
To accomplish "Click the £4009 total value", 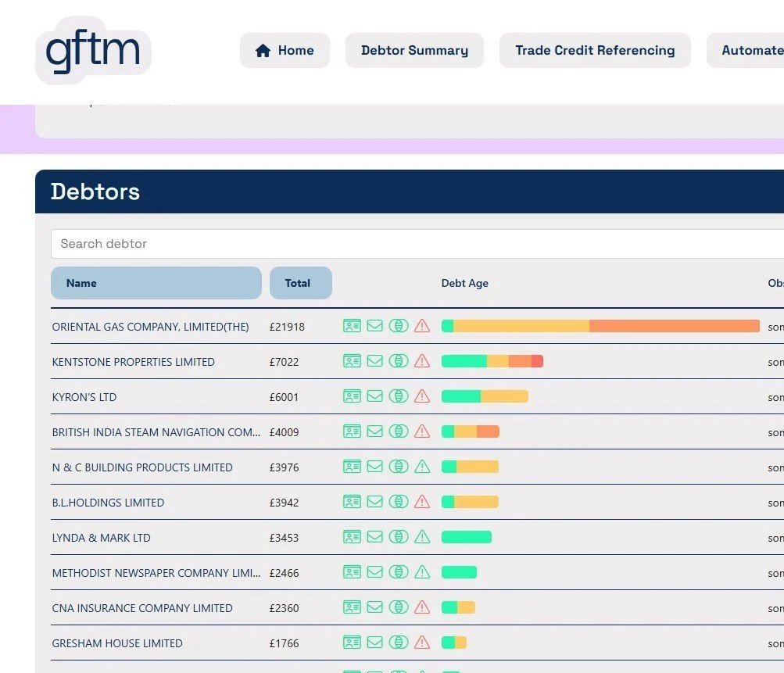I will coord(284,432).
